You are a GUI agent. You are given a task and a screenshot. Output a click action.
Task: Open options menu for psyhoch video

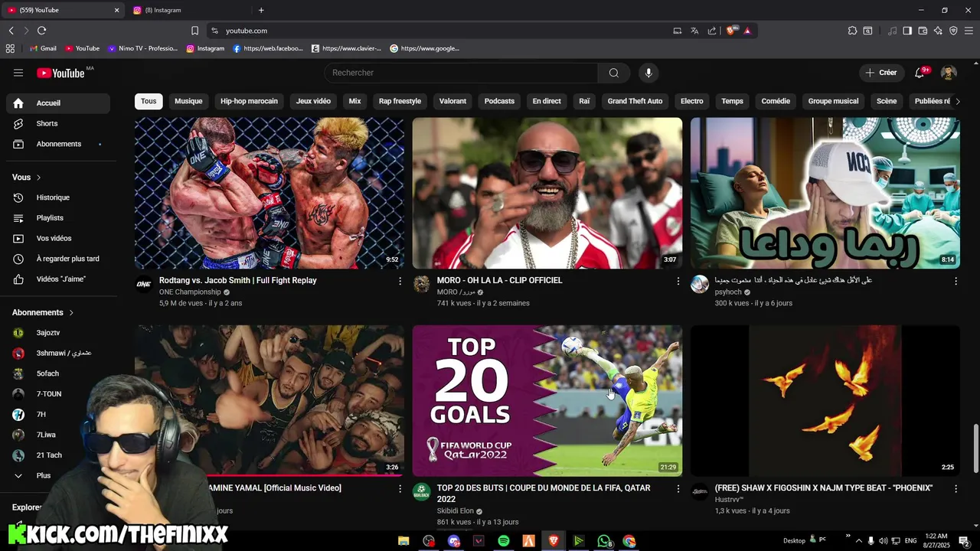pos(955,282)
